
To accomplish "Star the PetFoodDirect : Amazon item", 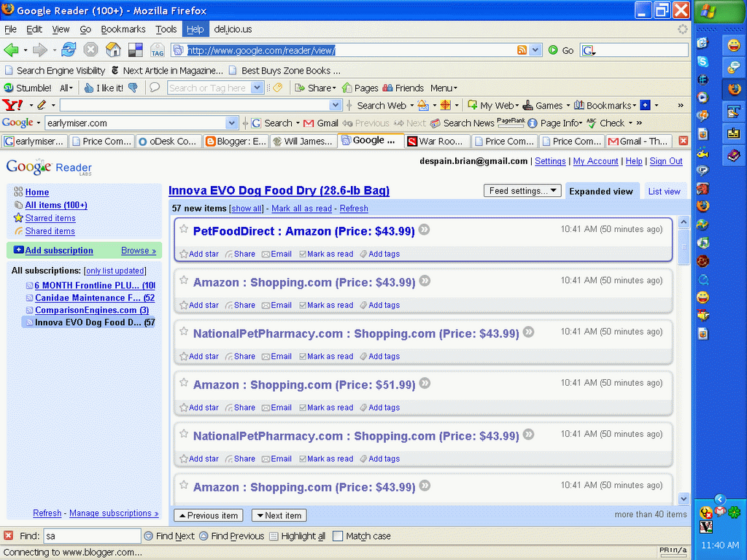I will [x=184, y=228].
